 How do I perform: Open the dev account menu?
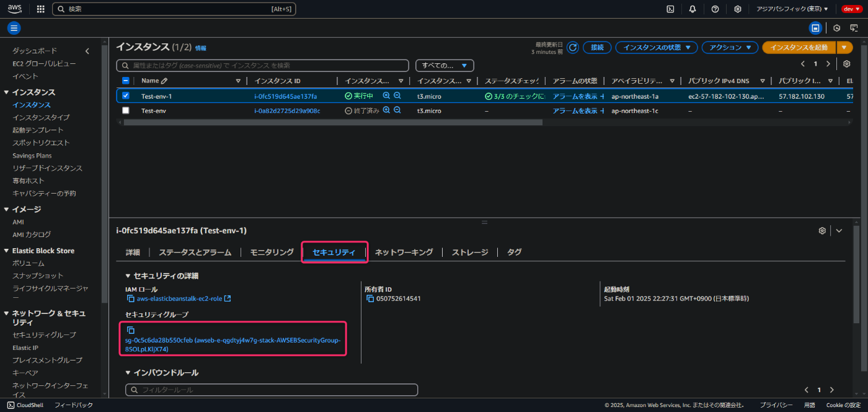tap(851, 9)
